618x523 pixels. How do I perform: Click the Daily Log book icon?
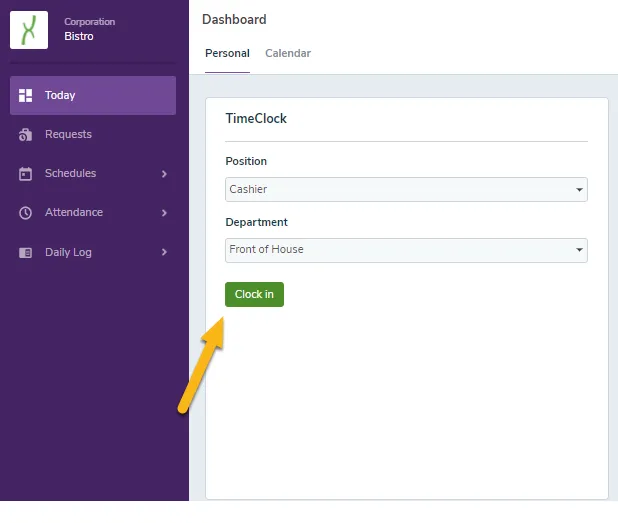pyautogui.click(x=26, y=253)
